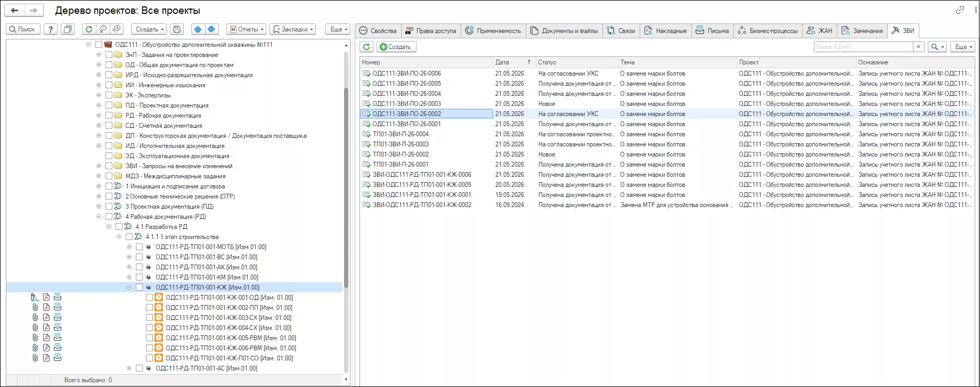Move item down with blue arrow
Image resolution: width=980 pixels, height=387 pixels.
click(x=211, y=29)
